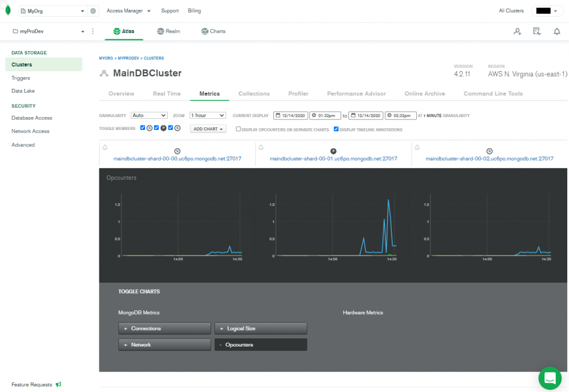Toggle primary member checkbox
569x392 pixels.
click(156, 128)
